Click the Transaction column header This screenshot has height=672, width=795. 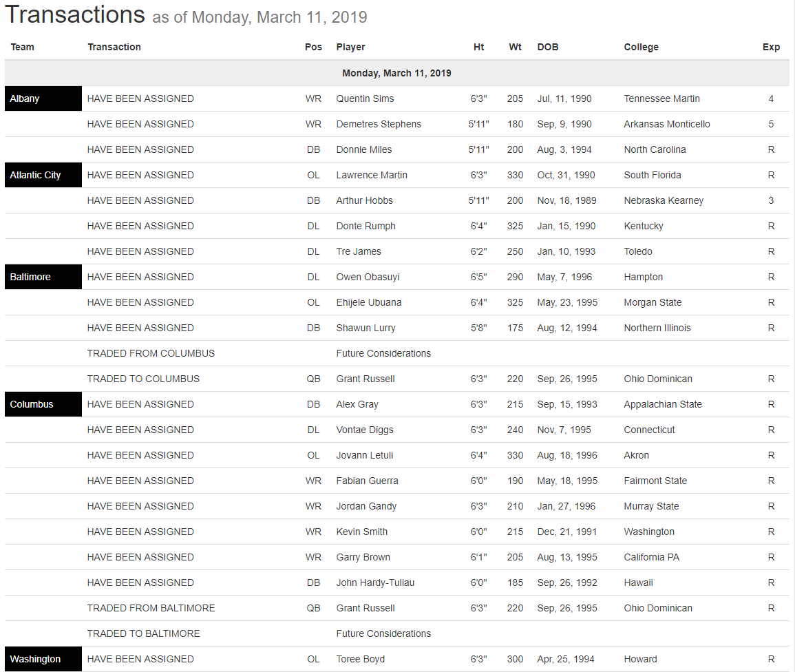(x=114, y=47)
